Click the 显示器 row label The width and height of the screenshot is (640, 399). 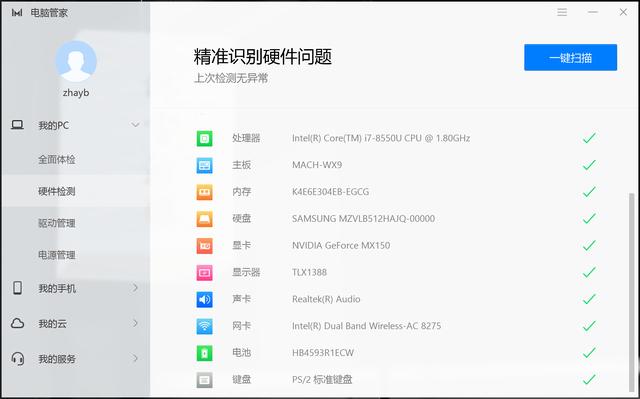[x=246, y=272]
